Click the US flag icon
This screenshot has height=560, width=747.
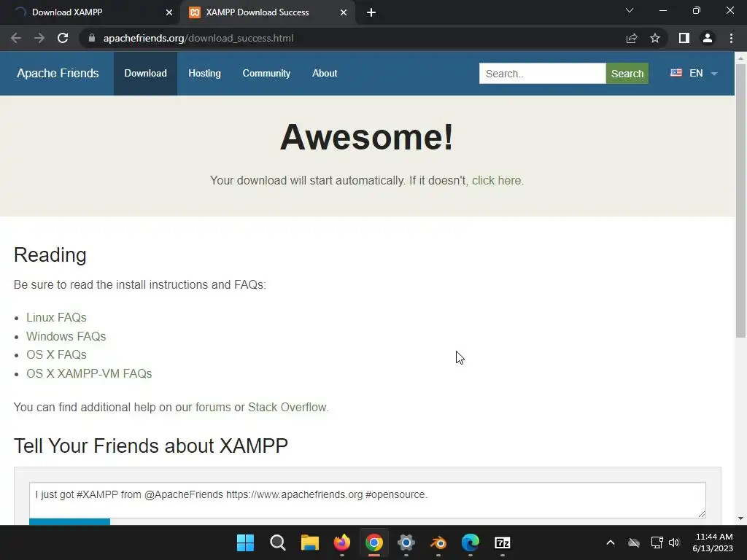tap(676, 73)
